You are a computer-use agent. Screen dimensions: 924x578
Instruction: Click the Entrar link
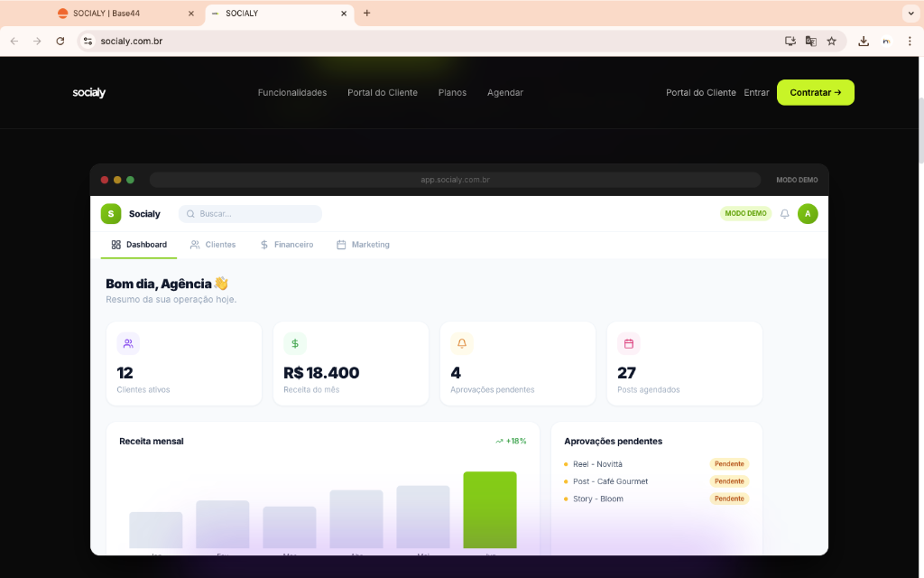757,93
